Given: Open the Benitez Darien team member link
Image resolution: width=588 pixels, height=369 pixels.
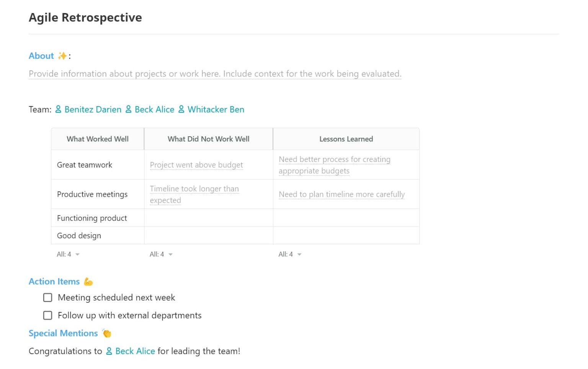Looking at the screenshot, I should [x=92, y=109].
